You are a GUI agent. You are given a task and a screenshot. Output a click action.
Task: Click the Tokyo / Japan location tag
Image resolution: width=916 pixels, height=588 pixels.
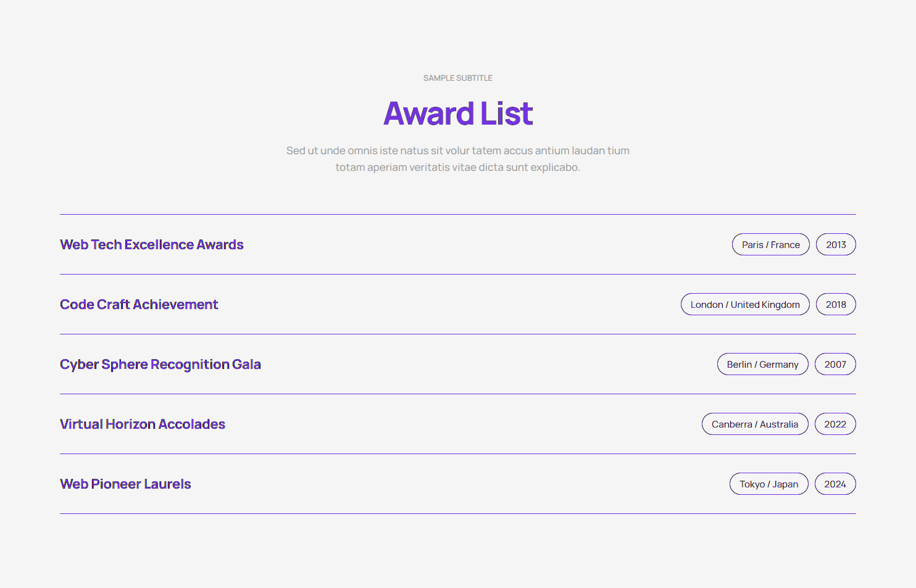coord(768,484)
